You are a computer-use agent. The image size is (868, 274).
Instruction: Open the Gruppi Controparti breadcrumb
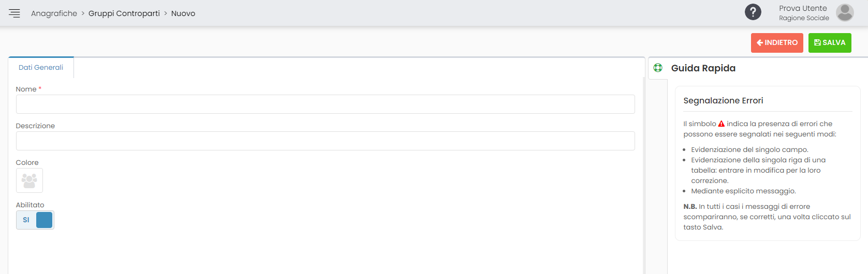tap(124, 13)
